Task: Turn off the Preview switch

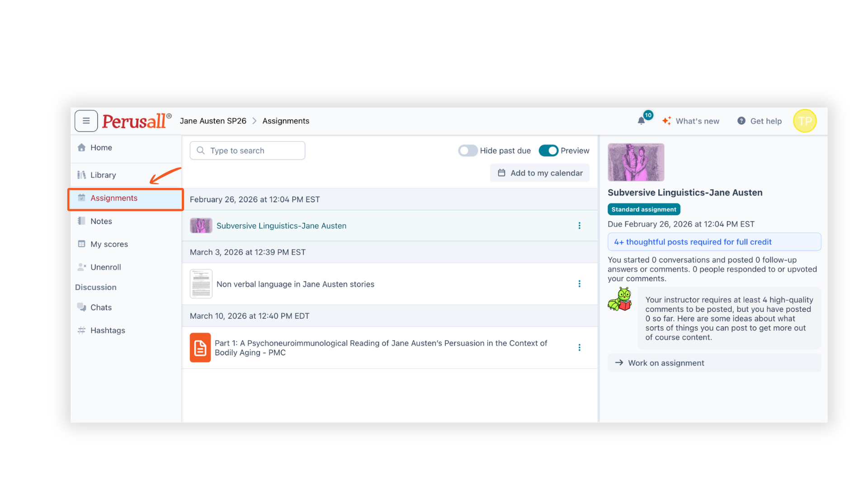Action: click(x=548, y=150)
